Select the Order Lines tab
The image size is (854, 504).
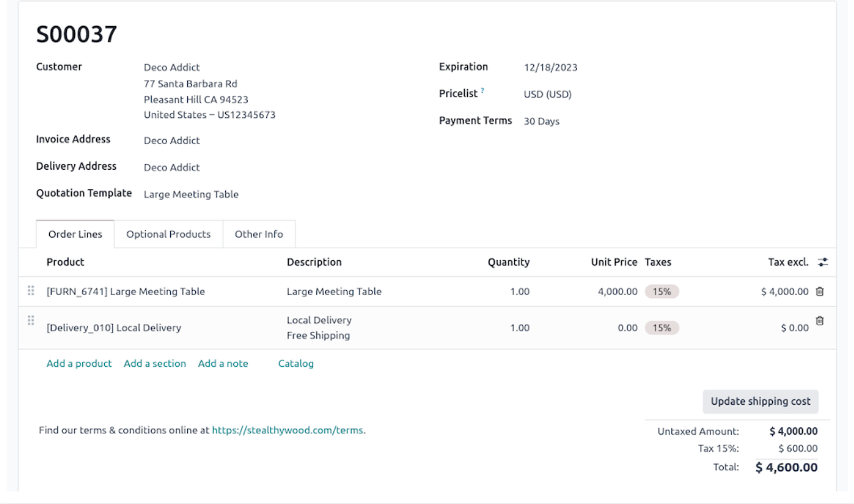(x=75, y=235)
